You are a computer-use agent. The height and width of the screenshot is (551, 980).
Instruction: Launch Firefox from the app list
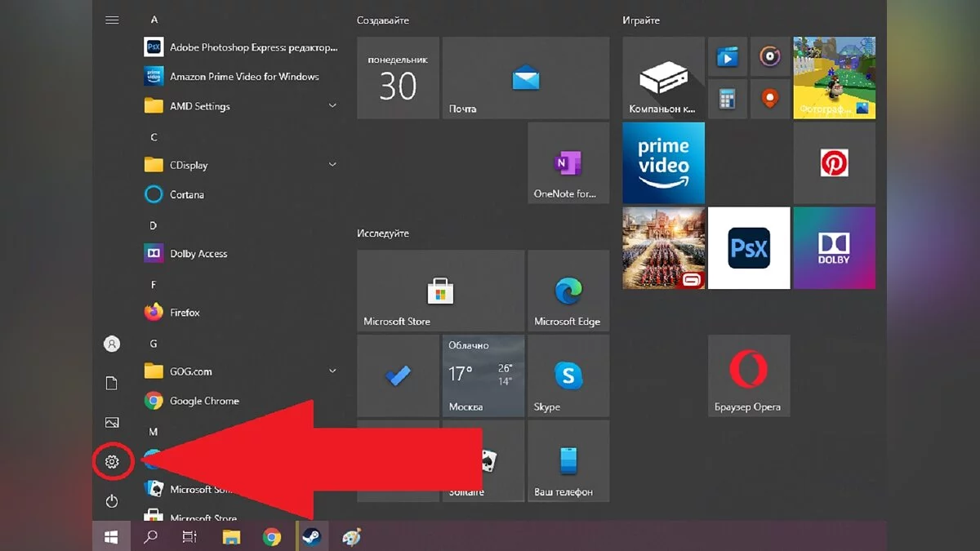coord(185,313)
